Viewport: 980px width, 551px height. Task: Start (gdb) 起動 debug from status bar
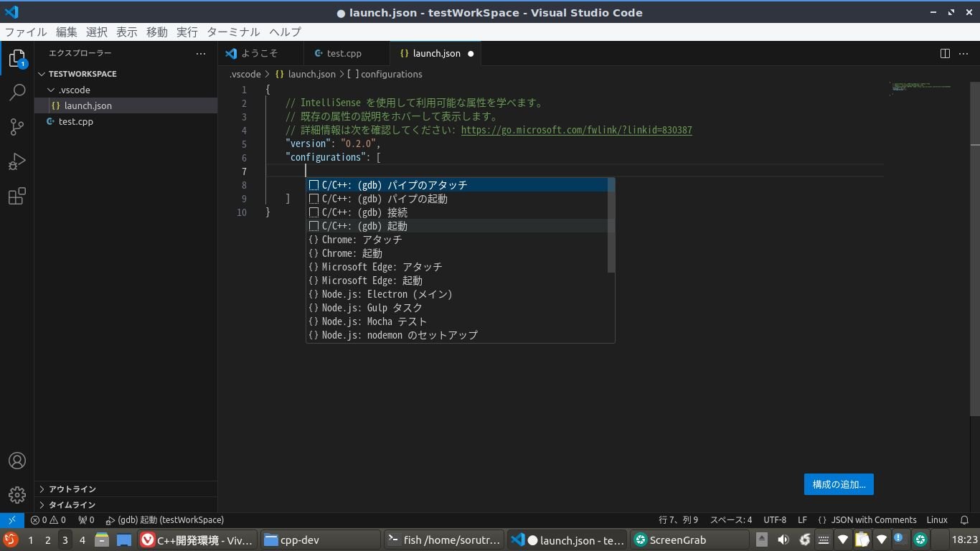pos(164,520)
